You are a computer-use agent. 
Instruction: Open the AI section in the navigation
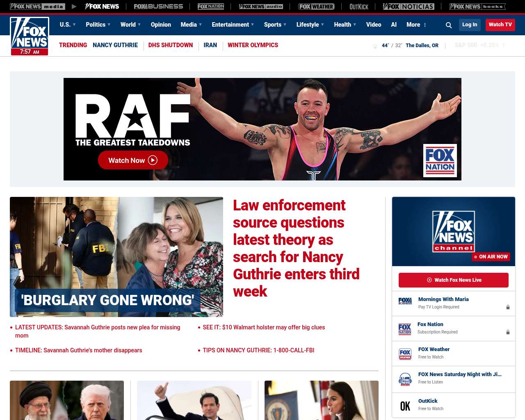click(x=394, y=25)
